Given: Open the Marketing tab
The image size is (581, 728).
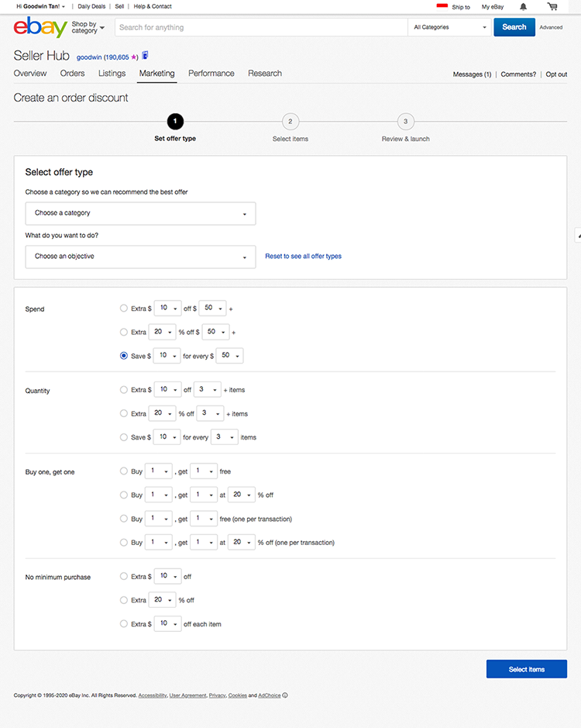Looking at the screenshot, I should 156,74.
